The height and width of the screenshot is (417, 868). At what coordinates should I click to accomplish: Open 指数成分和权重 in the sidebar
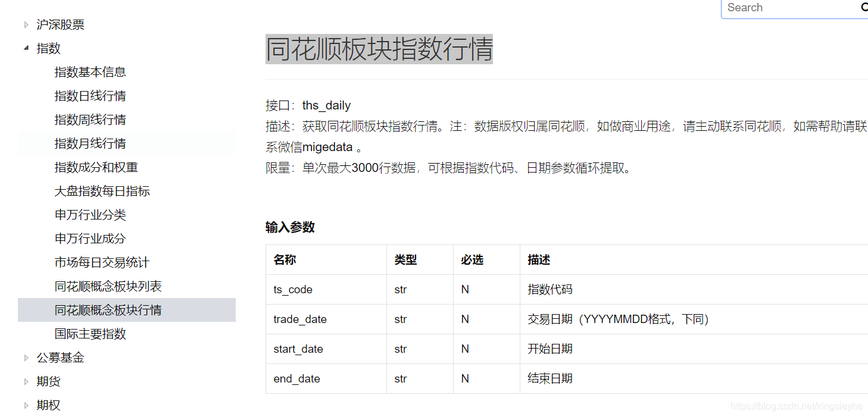(96, 167)
